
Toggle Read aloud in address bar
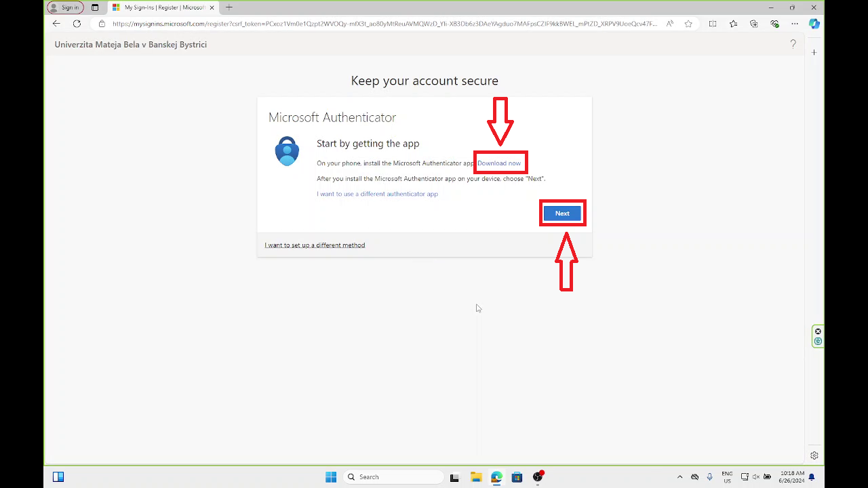[x=670, y=24]
